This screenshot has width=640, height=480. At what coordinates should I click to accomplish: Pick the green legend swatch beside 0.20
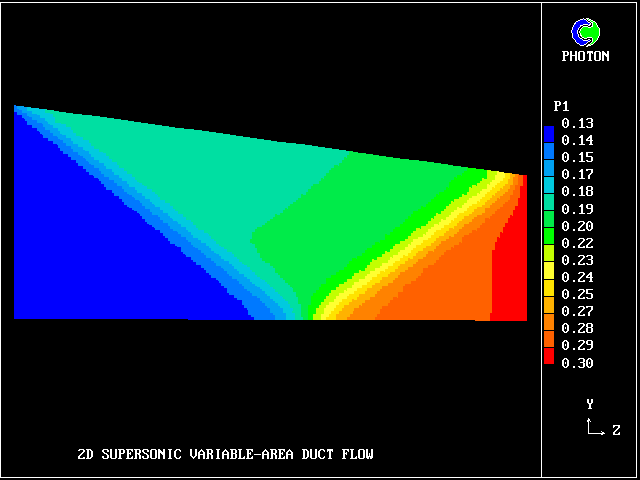548,226
